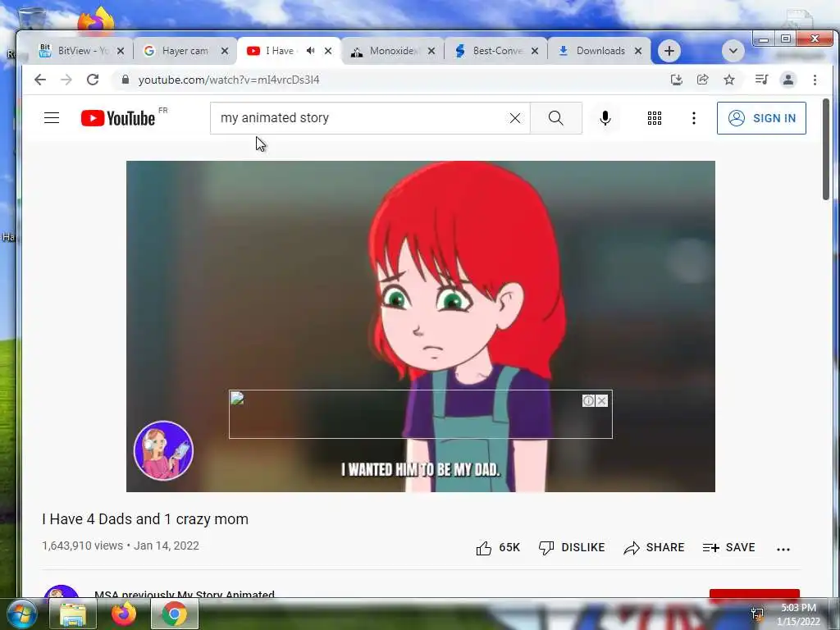Go forward in browser history
Image resolution: width=840 pixels, height=630 pixels.
66,80
